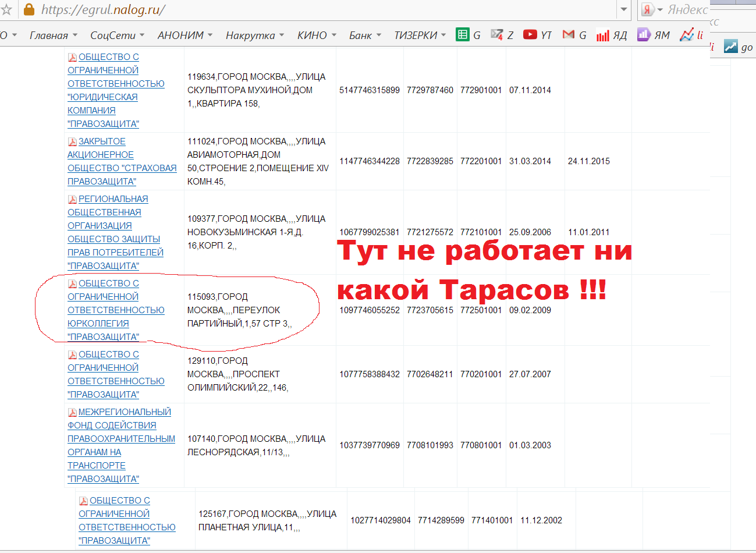Select termination date 11.01.2011 cell

click(589, 232)
